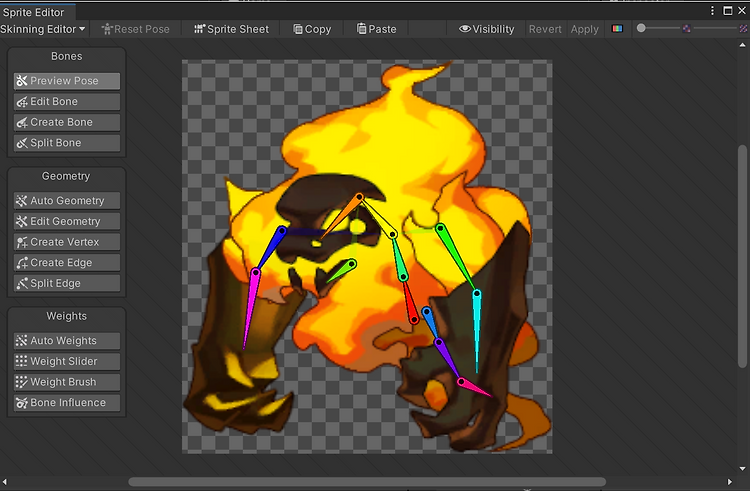750x491 pixels.
Task: Click the vertical scrollbar thumb
Action: pyautogui.click(x=742, y=256)
